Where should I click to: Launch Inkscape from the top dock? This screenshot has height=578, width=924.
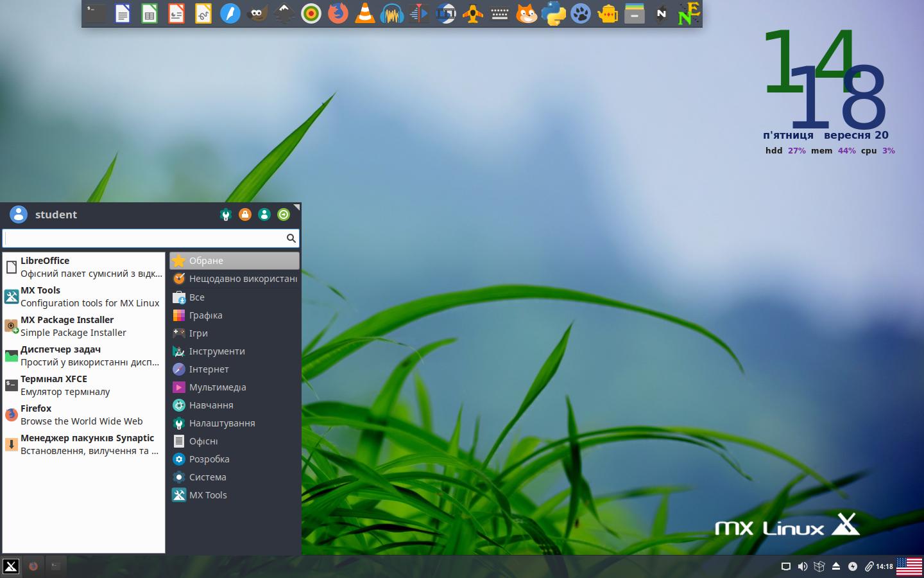(284, 13)
